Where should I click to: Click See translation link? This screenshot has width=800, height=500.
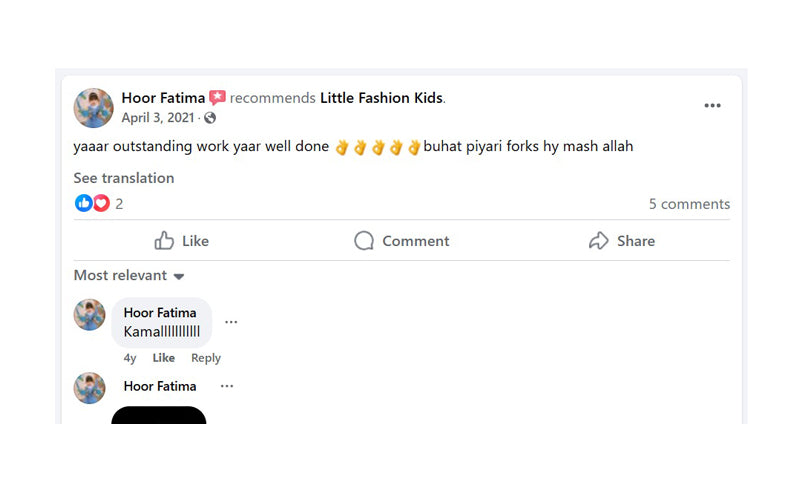pos(124,178)
